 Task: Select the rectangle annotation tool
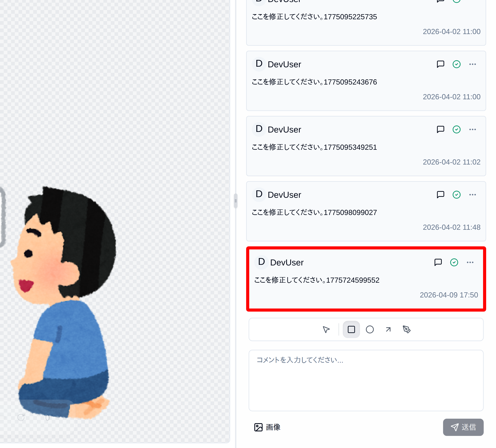click(351, 329)
